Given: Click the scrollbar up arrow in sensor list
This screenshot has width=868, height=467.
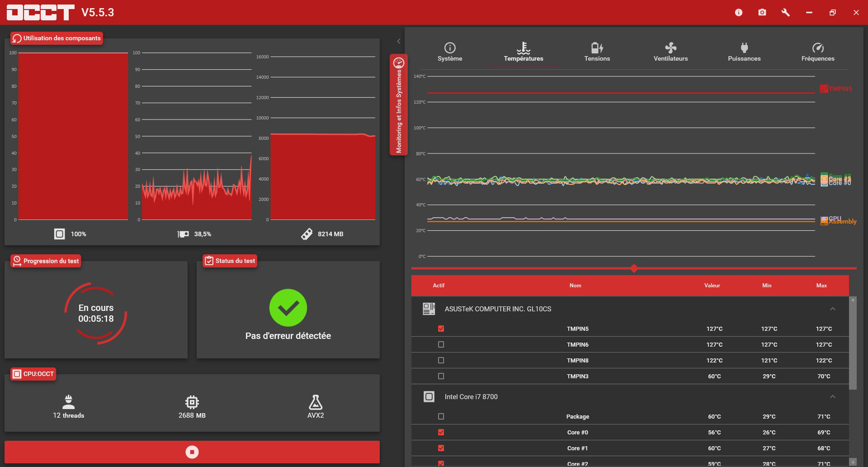Looking at the screenshot, I should (853, 300).
